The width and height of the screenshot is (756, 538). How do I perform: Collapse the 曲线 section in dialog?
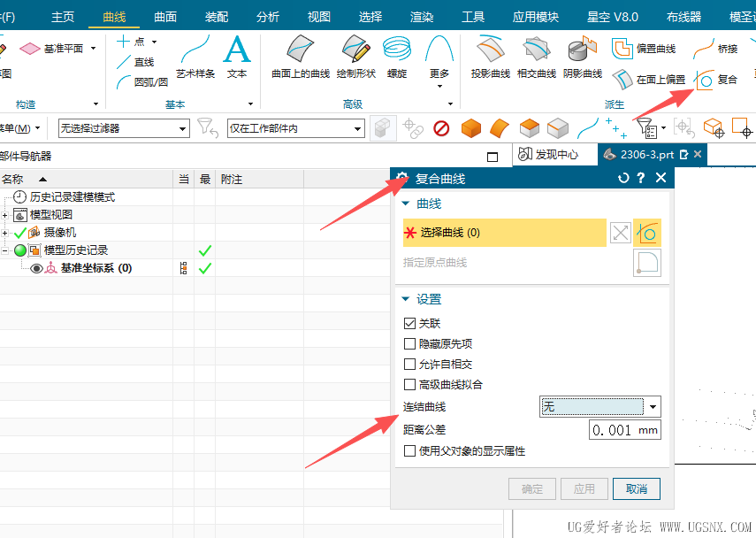coord(406,204)
